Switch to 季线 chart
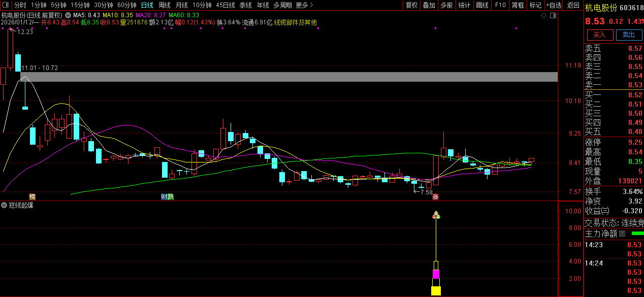Screen dimensions: 644x297 pos(245,5)
